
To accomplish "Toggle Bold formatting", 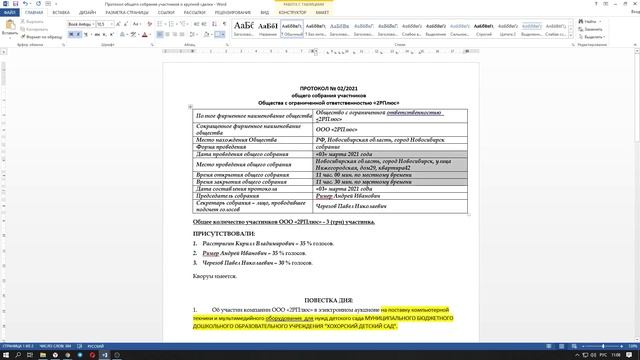I will (71, 34).
